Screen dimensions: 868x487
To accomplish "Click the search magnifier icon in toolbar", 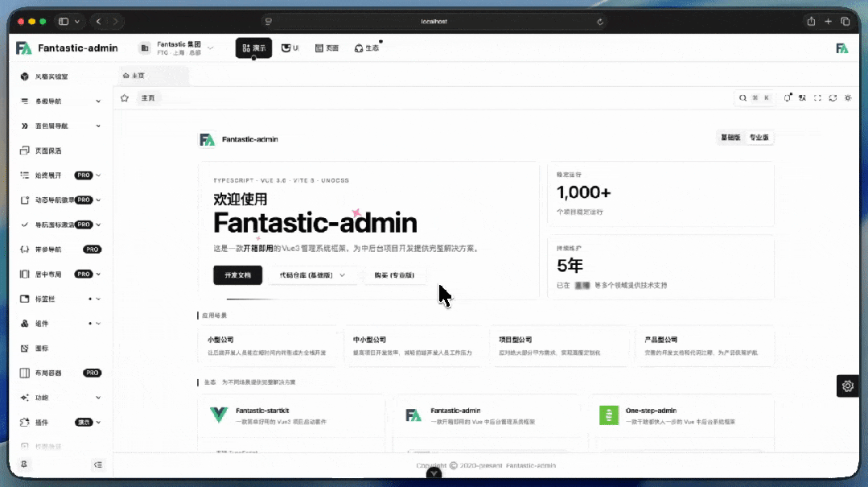I will pos(743,98).
